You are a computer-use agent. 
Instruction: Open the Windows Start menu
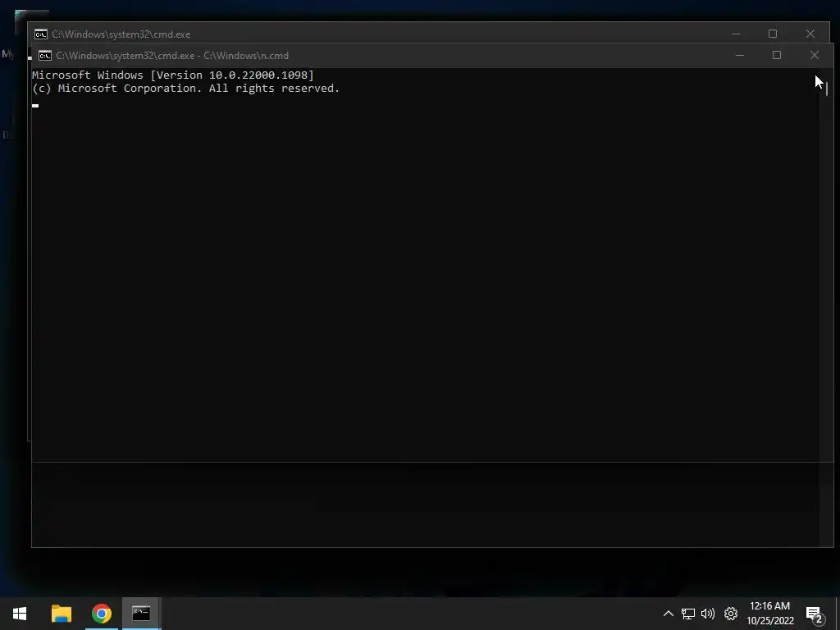[x=20, y=614]
